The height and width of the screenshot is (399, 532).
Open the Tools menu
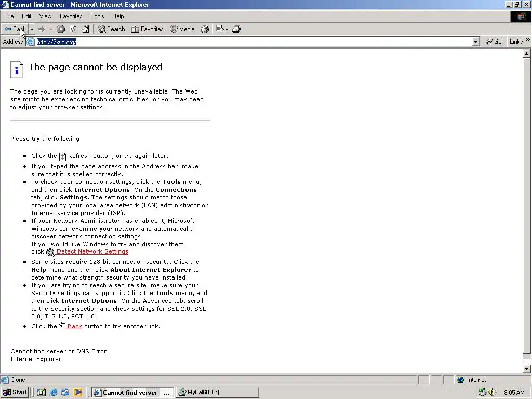pyautogui.click(x=97, y=16)
